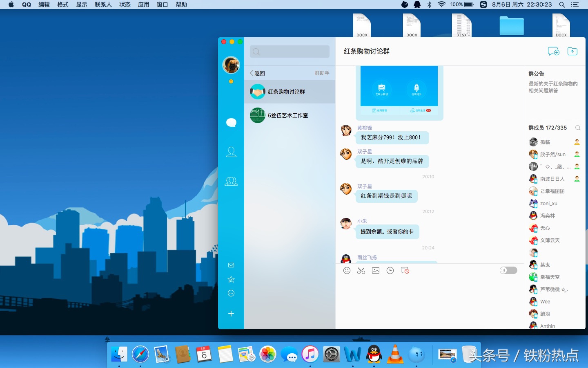This screenshot has width=588, height=368.
Task: Open the 联系人 menu in the menu bar
Action: point(103,4)
